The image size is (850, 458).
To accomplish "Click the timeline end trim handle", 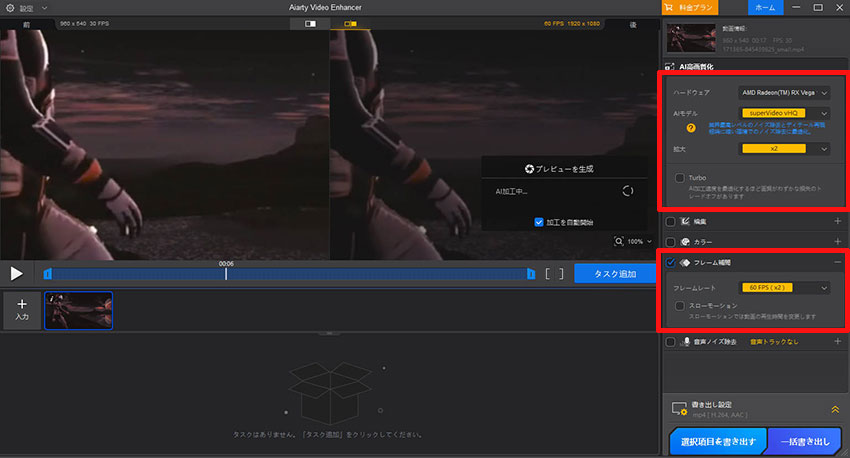I will pos(531,274).
